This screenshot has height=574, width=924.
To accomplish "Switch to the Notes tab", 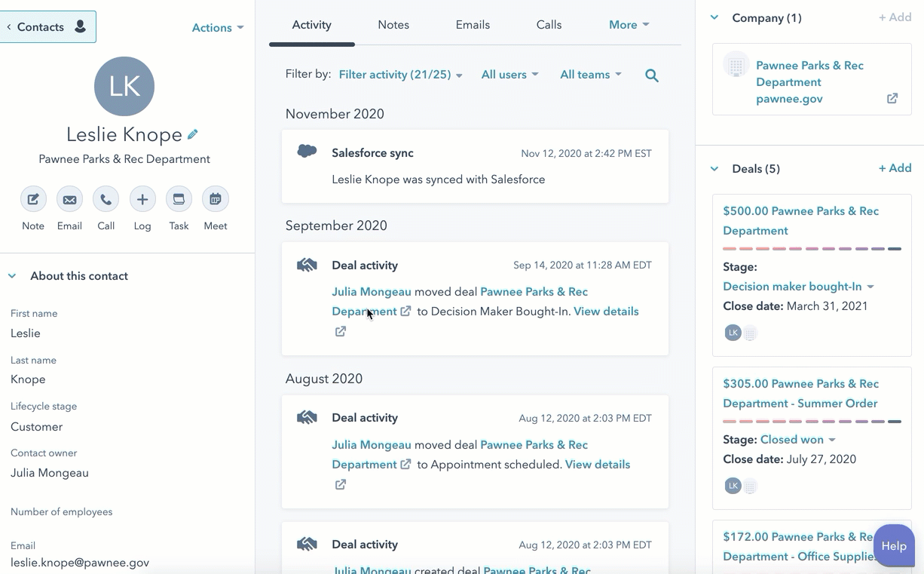I will point(393,25).
